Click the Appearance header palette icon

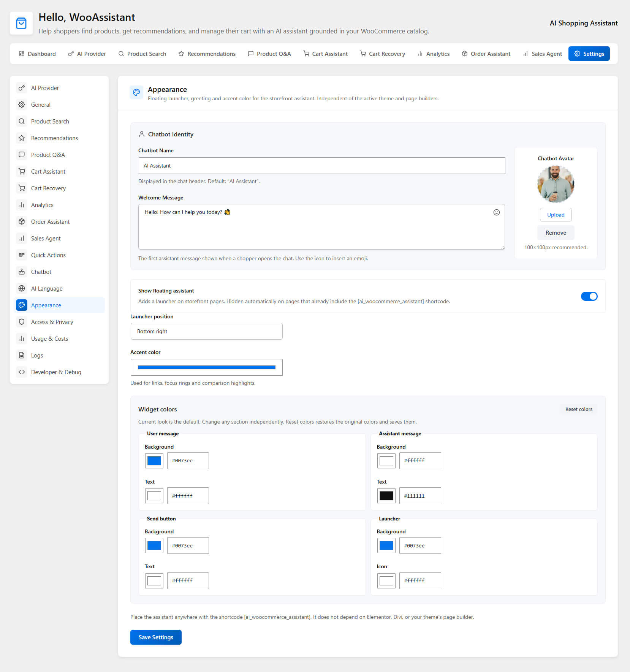(136, 92)
